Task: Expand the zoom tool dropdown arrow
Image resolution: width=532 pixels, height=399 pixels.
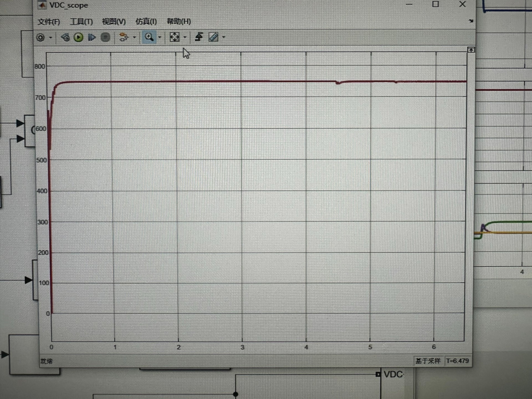Action: [160, 37]
